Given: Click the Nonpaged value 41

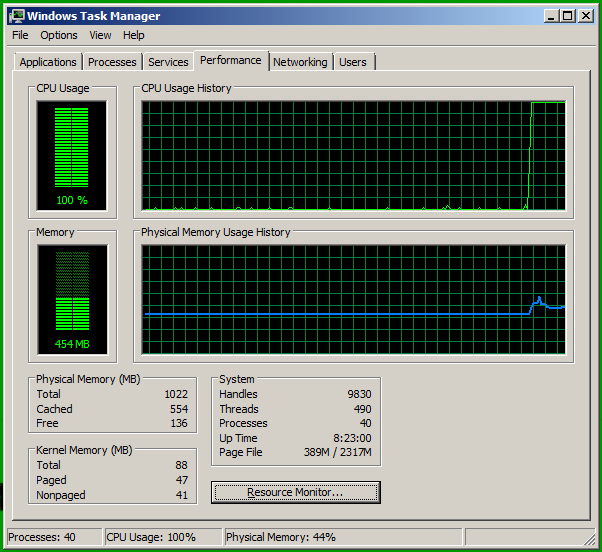Looking at the screenshot, I should [182, 495].
